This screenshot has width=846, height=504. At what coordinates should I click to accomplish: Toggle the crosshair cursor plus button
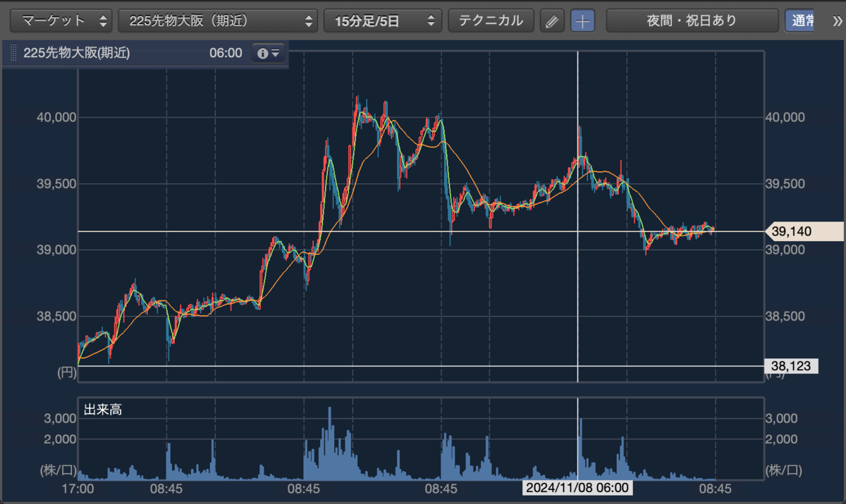point(582,21)
